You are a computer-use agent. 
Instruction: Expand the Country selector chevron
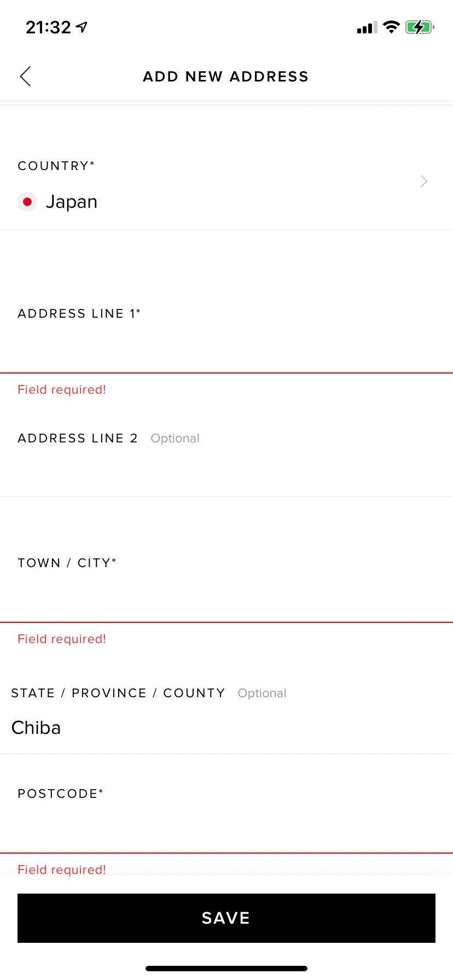pyautogui.click(x=424, y=182)
